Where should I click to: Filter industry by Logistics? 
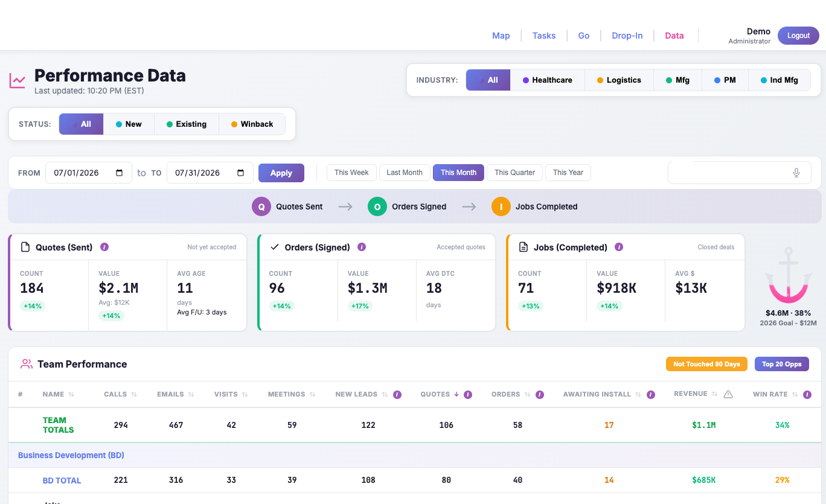click(619, 80)
